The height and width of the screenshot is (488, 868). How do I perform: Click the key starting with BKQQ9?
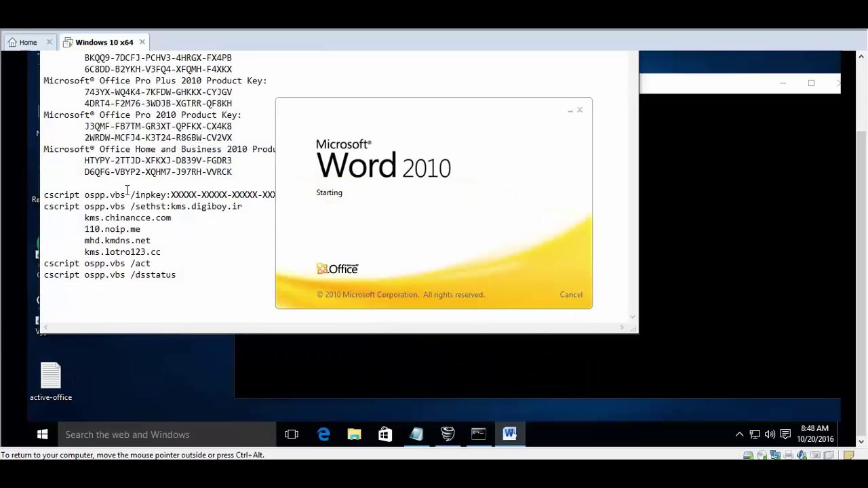click(158, 58)
